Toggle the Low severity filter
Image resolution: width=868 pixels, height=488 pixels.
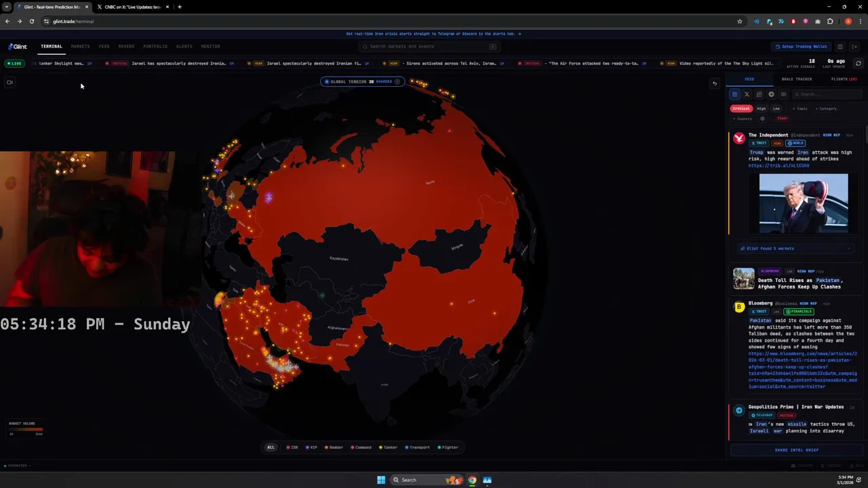[x=776, y=108]
